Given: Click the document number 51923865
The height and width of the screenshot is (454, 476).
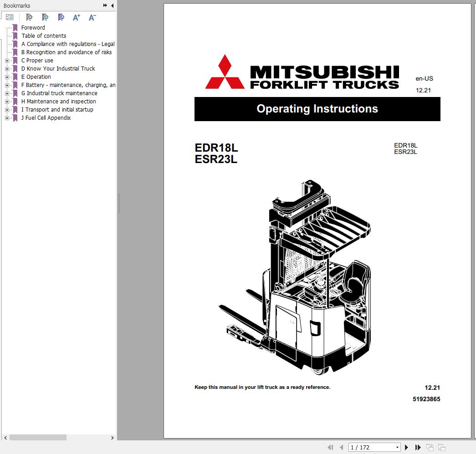Looking at the screenshot, I should pos(426,399).
